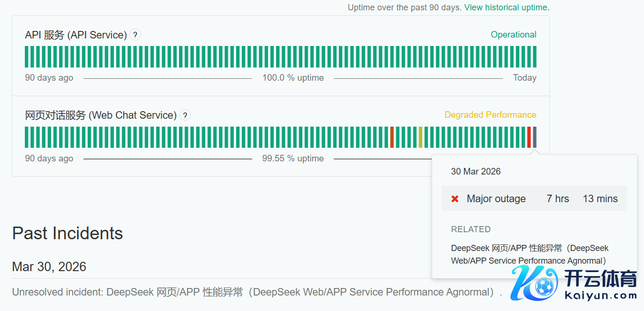Screen dimensions: 644x311
Task: Select the yellow bar in Web Chat uptime
Action: pos(420,137)
